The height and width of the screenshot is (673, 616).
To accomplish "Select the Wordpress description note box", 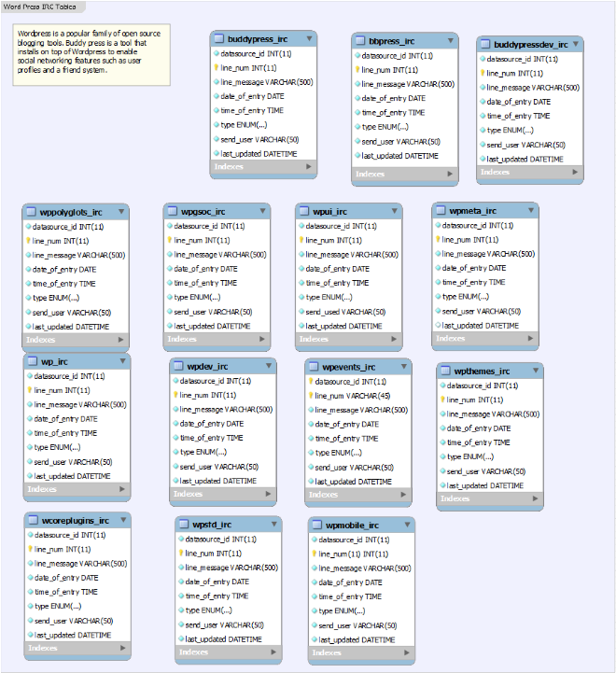I will coord(91,54).
